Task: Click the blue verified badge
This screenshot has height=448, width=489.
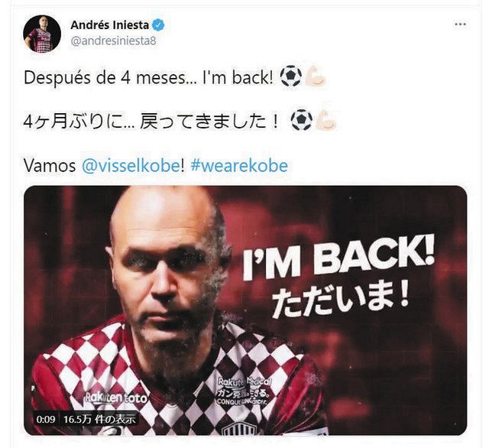Action: pos(158,25)
